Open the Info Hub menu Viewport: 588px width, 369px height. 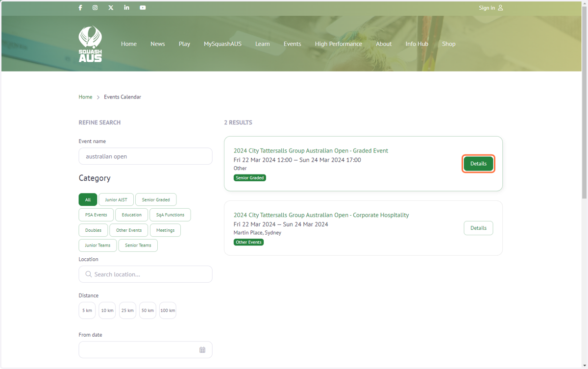click(x=417, y=44)
